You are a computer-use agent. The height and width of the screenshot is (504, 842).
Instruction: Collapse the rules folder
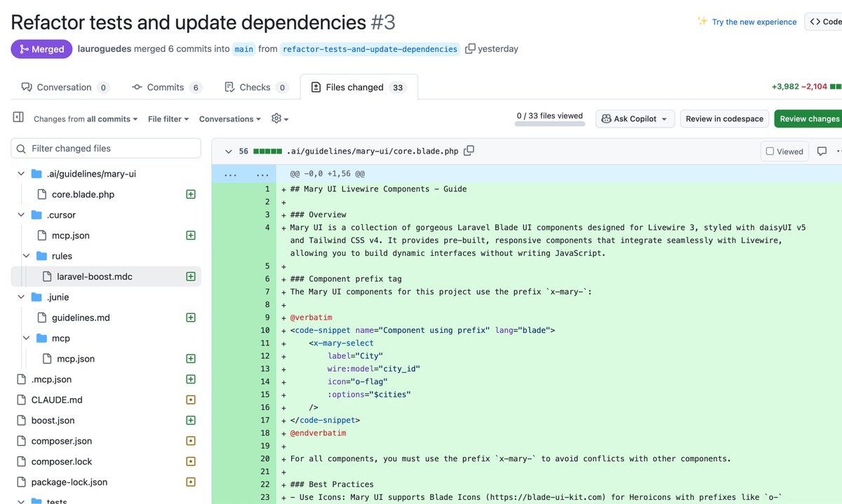(x=26, y=256)
